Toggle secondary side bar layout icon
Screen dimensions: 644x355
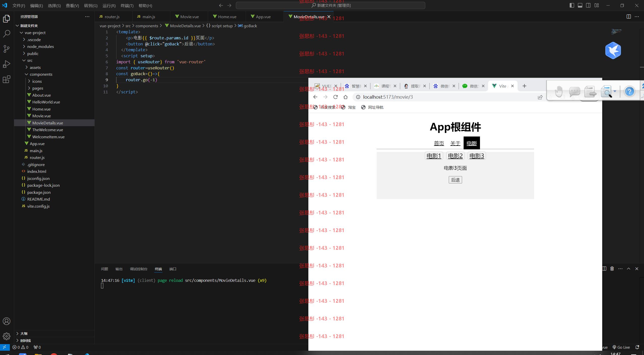[x=588, y=5]
